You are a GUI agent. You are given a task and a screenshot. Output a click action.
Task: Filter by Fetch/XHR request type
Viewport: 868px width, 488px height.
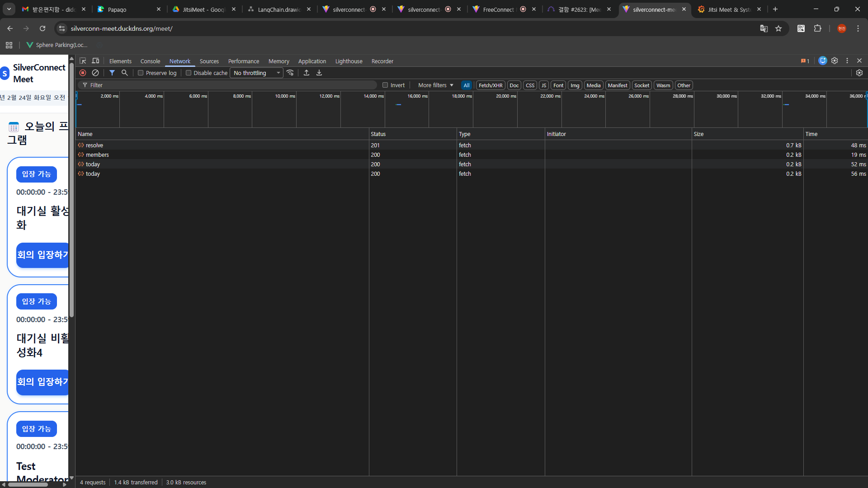pos(491,85)
